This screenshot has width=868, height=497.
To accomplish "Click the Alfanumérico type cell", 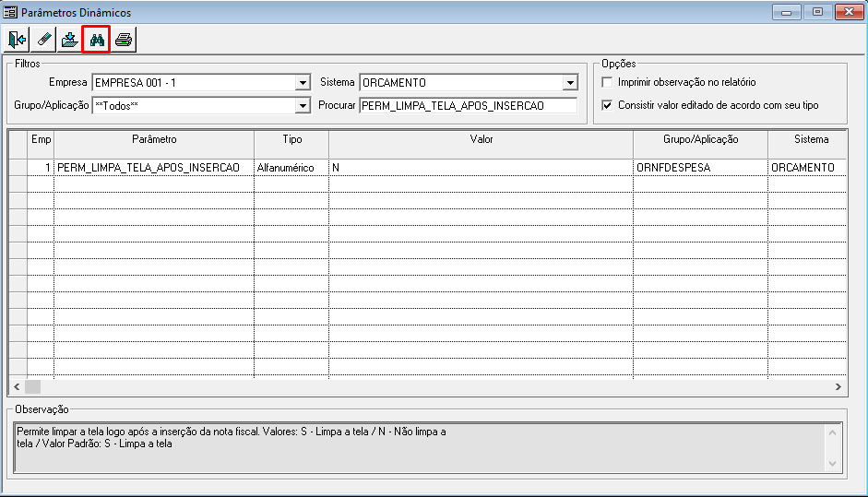I will pyautogui.click(x=291, y=168).
